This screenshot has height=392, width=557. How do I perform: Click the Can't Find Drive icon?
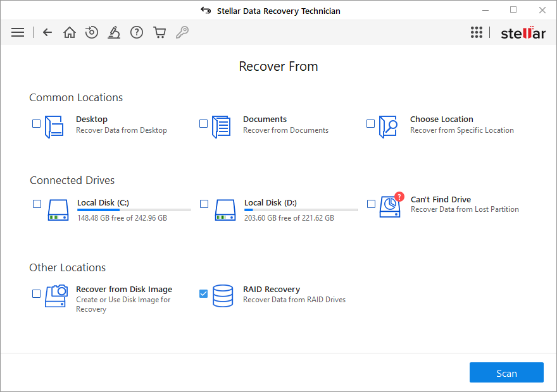[x=390, y=207]
